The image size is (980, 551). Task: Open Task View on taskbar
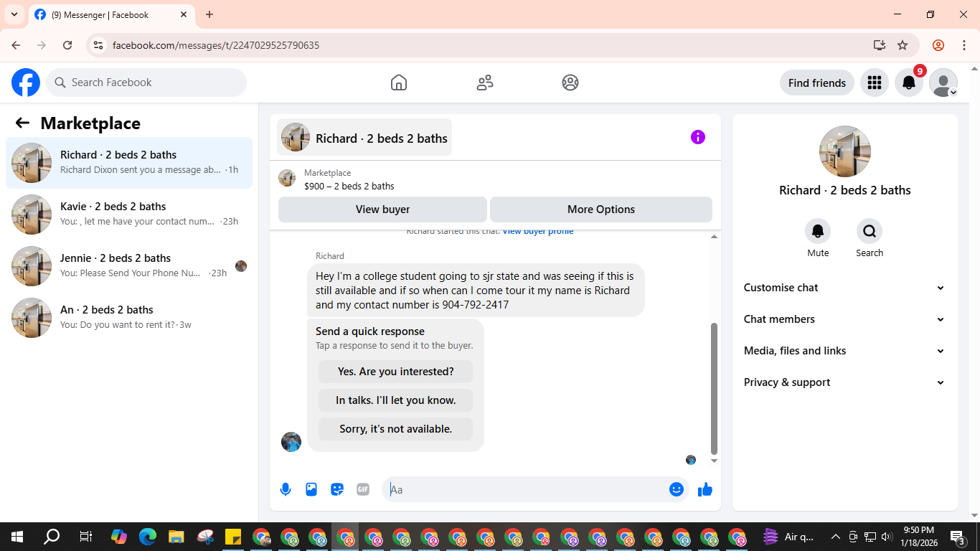click(x=85, y=536)
